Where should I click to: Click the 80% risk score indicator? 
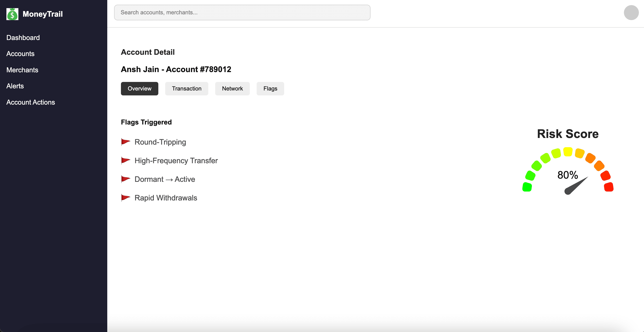click(568, 175)
